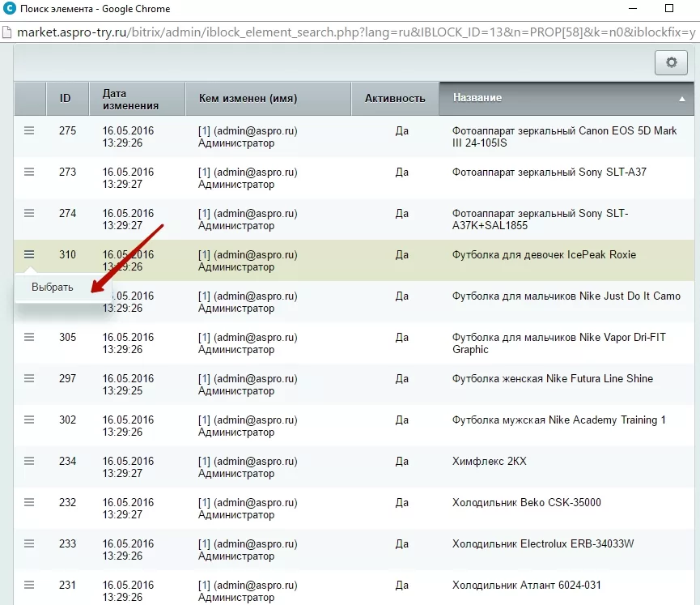700x605 pixels.
Task: Click the page icon beside the URL
Action: (6, 32)
